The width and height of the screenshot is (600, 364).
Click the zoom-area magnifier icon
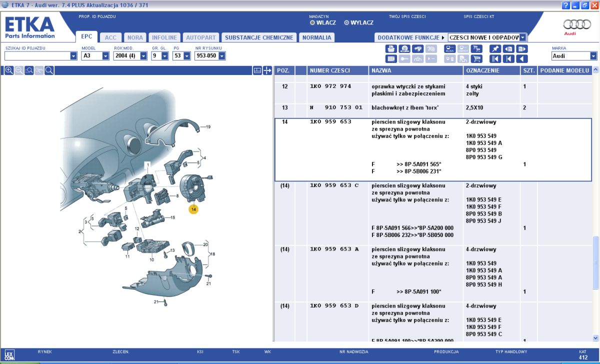tap(29, 70)
